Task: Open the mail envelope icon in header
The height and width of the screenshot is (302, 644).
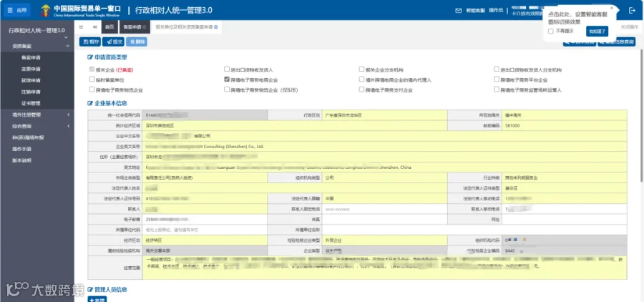Action: pos(459,11)
